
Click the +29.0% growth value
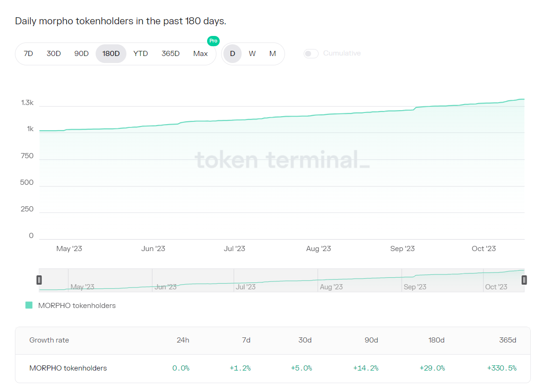pyautogui.click(x=432, y=368)
